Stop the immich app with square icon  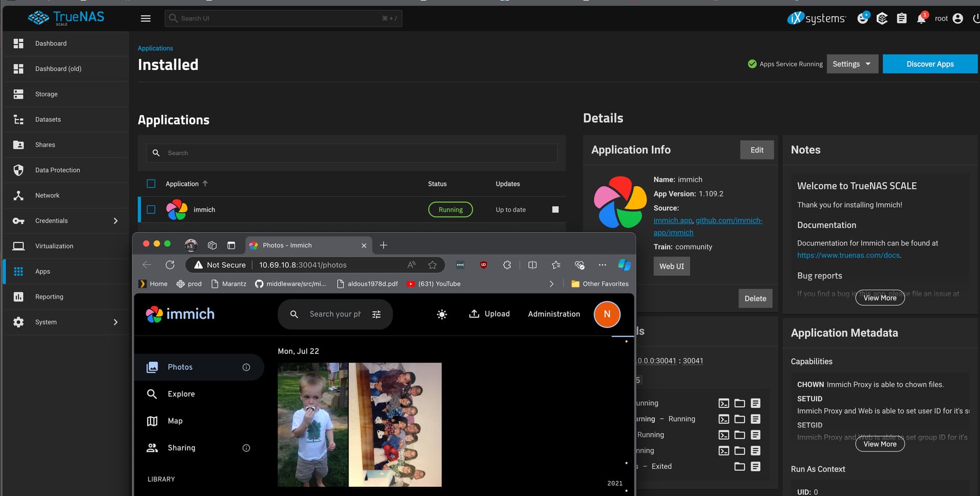click(555, 210)
